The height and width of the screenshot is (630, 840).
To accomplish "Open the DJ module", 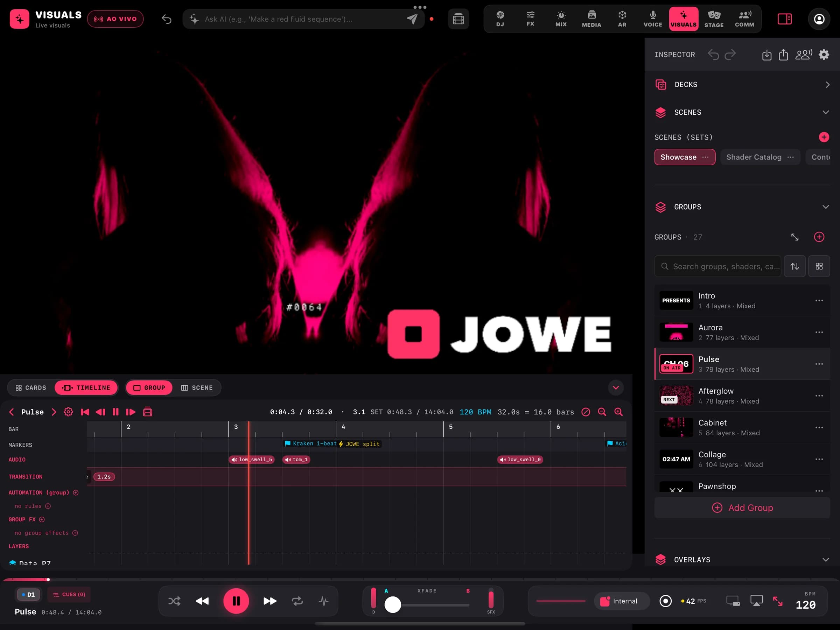I will coord(500,19).
